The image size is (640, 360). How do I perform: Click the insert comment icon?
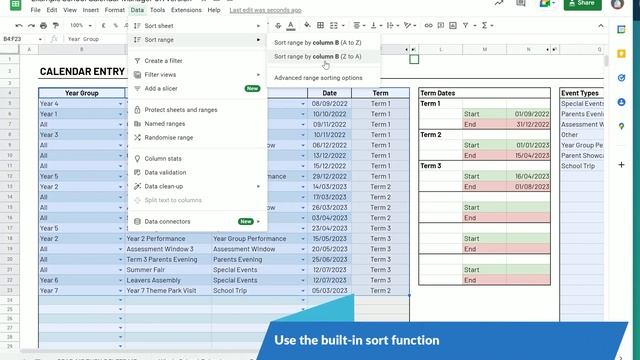441,26
